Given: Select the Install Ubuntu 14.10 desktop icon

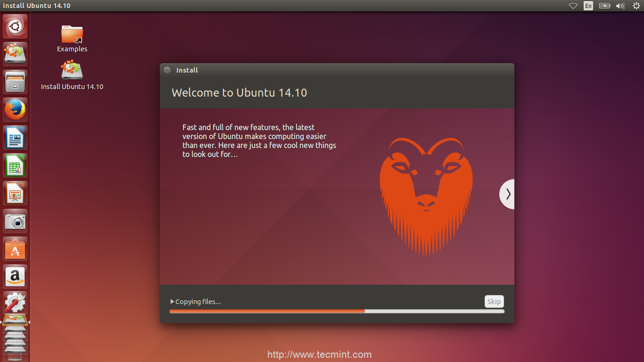Looking at the screenshot, I should tap(72, 75).
